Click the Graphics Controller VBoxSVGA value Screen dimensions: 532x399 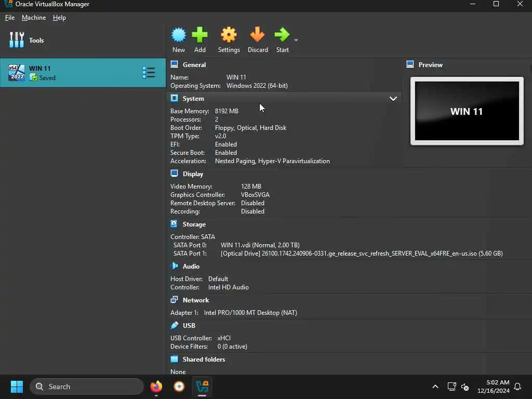255,195
